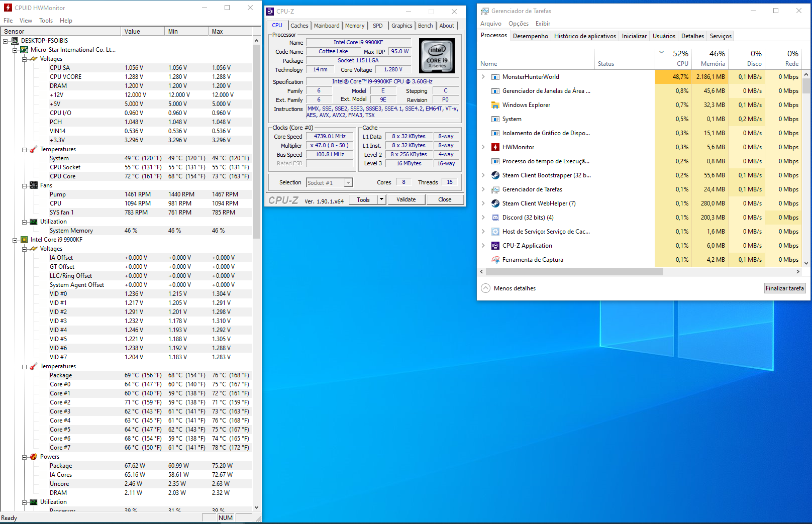Screen dimensions: 812x524
Task: Click the Validate button in CPU-Z
Action: [x=406, y=199]
